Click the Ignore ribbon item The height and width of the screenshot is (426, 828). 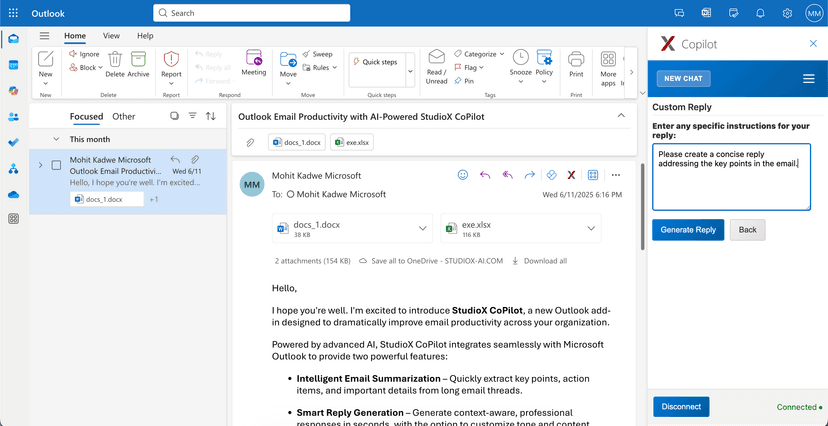point(84,54)
